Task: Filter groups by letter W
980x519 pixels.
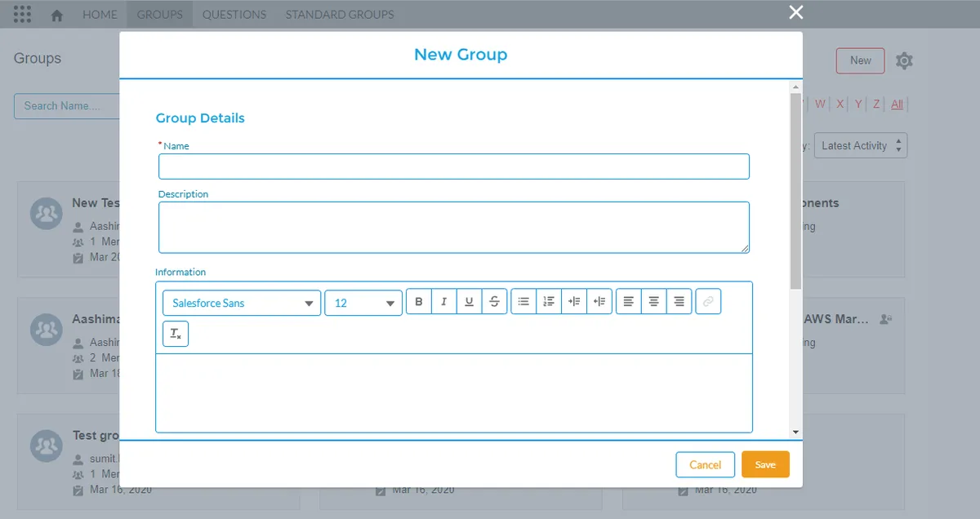Action: coord(820,104)
